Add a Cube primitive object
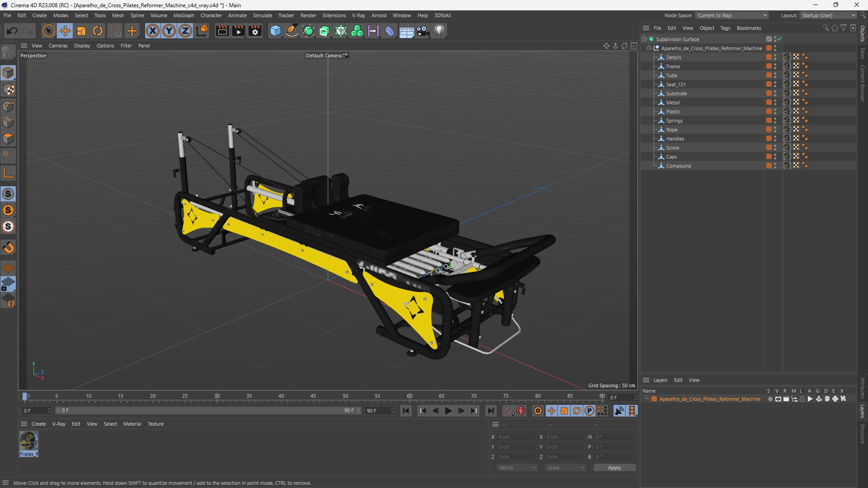This screenshot has height=488, width=868. 275,31
